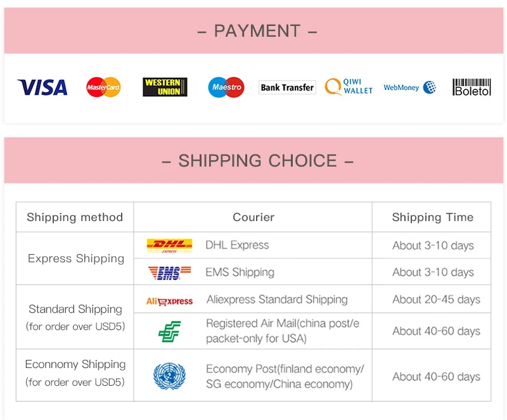Image resolution: width=507 pixels, height=420 pixels.
Task: Click the VISA payment logo
Action: [x=42, y=87]
